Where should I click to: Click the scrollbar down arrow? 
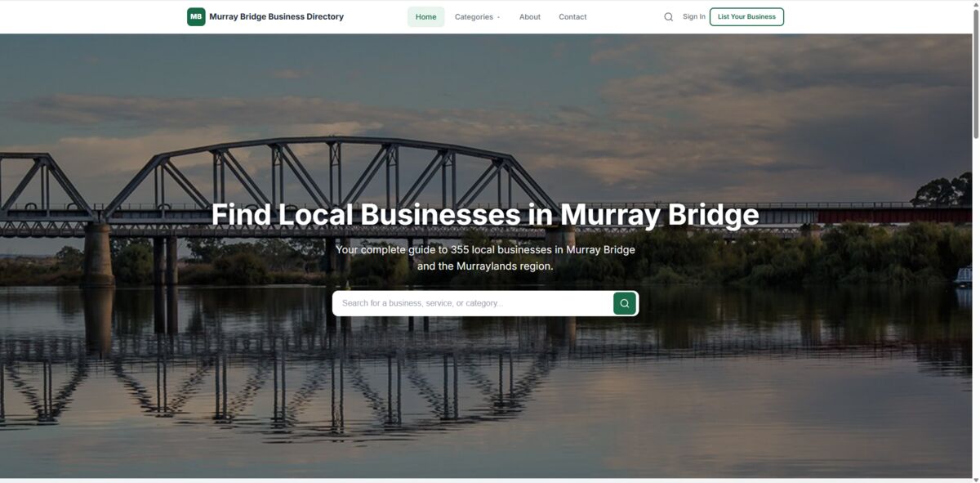pos(976,479)
